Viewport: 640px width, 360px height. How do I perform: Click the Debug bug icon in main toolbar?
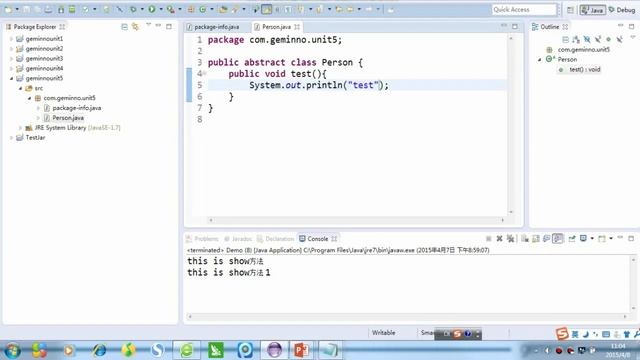click(x=133, y=9)
